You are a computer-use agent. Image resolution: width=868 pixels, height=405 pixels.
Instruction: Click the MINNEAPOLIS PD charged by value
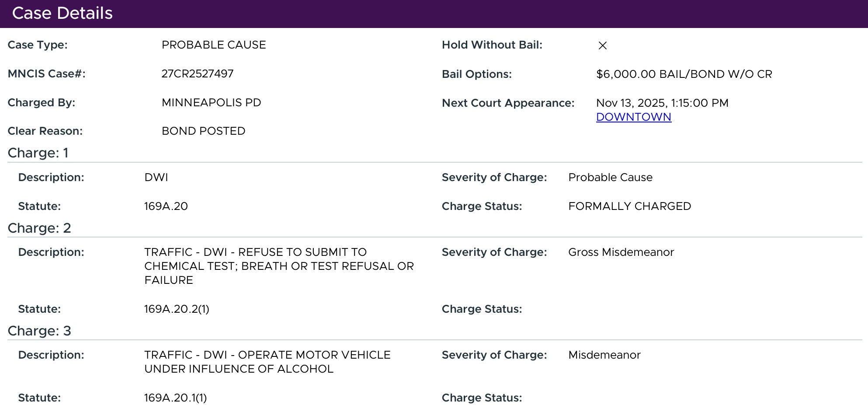(211, 103)
